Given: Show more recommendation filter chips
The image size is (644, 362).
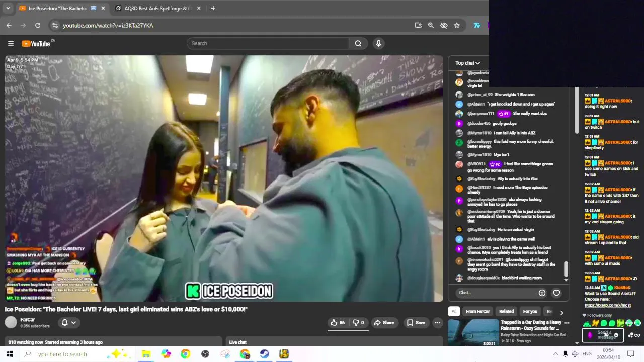Looking at the screenshot, I should [x=562, y=312].
